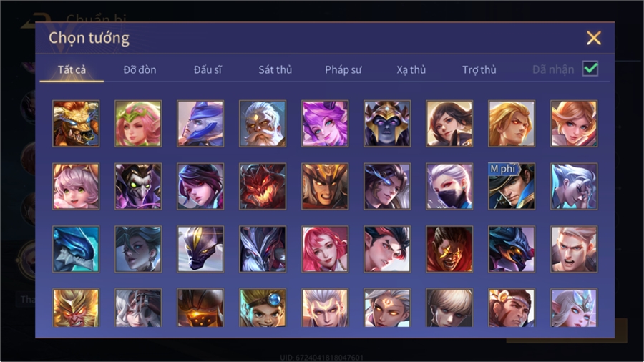644x362 pixels.
Task: Select the orange lion beast hero portrait
Action: tap(76, 124)
